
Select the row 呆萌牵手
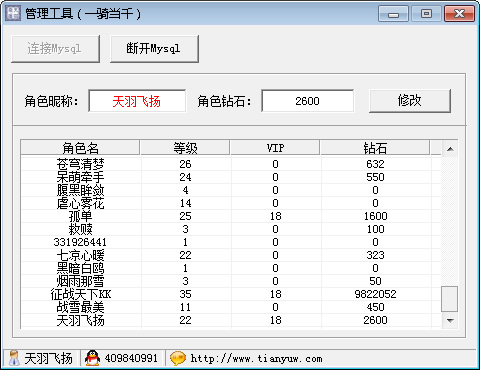point(231,177)
